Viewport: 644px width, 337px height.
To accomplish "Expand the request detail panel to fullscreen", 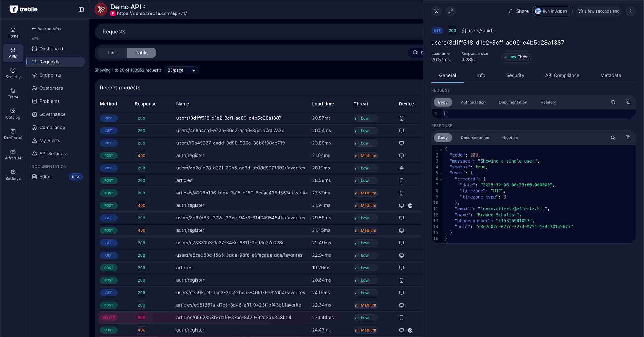I will (x=450, y=11).
